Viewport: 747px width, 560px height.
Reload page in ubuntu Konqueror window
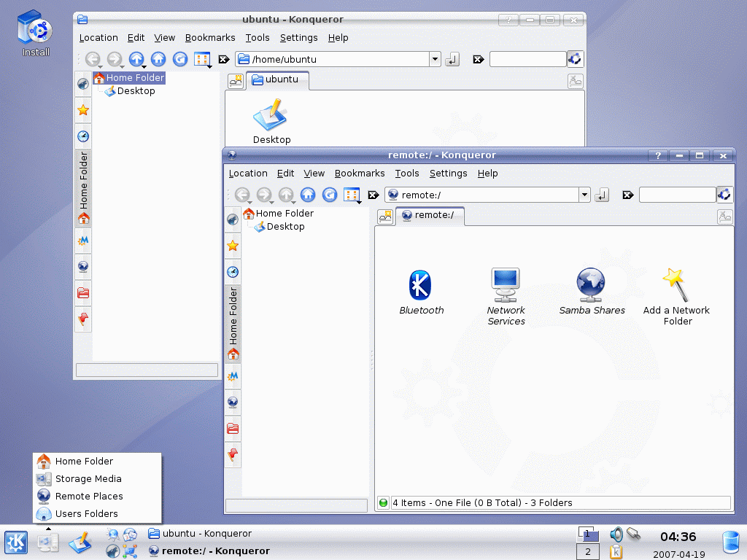tap(180, 59)
